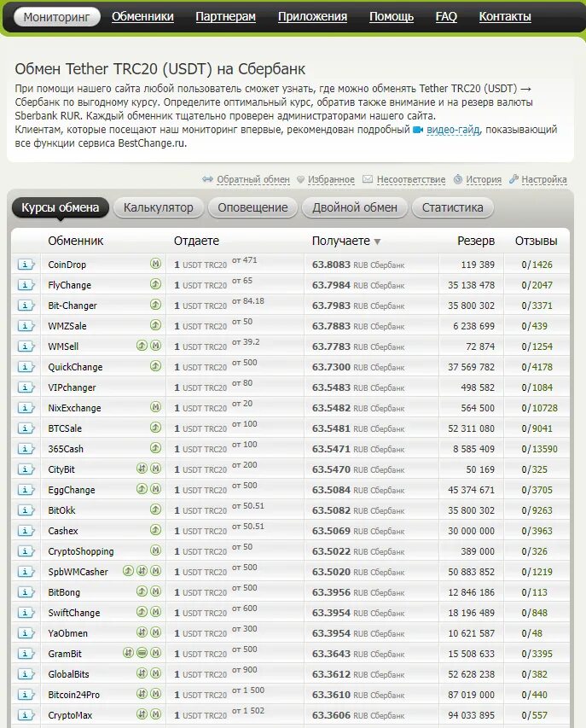Click the wrench icon next to Настройка
Screen dimensions: 586x728
click(x=513, y=178)
